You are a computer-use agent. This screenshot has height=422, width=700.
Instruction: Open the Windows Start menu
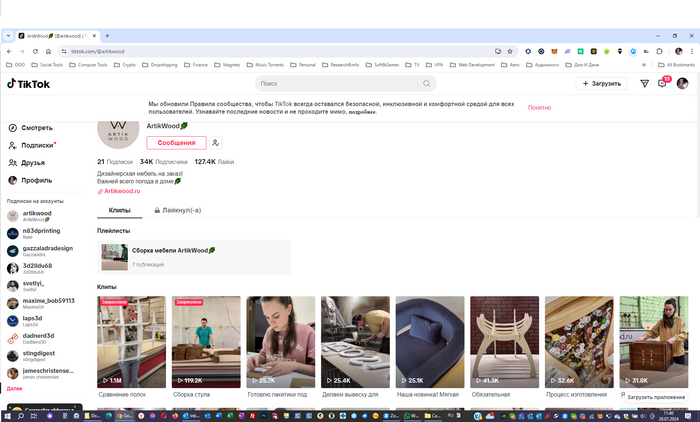(x=7, y=416)
